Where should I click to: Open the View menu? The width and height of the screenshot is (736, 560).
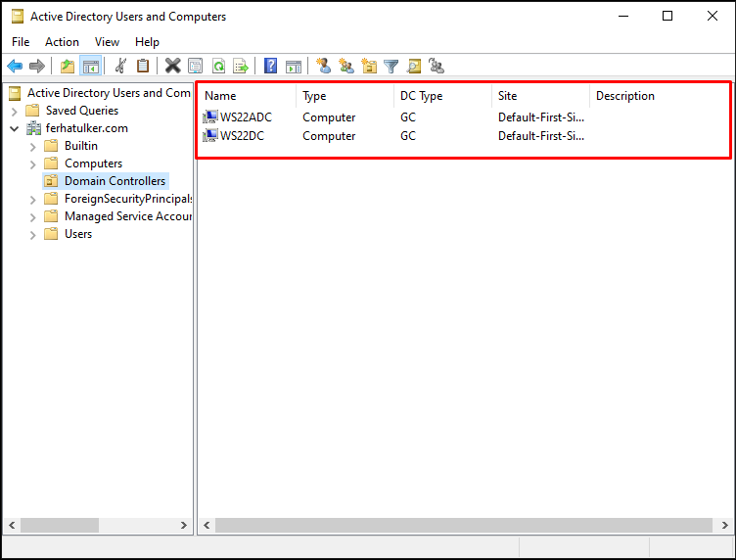coord(107,42)
